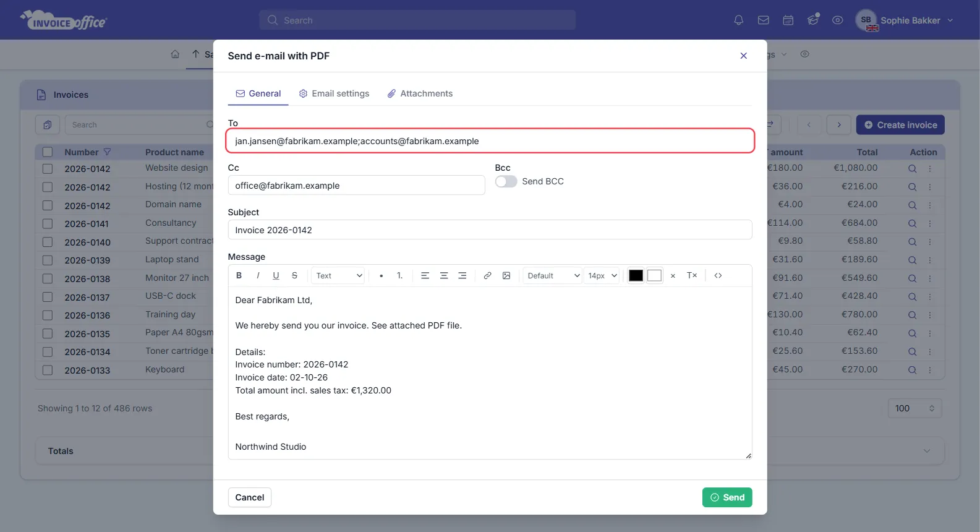Switch to the Attachments tab
The width and height of the screenshot is (980, 532).
420,93
